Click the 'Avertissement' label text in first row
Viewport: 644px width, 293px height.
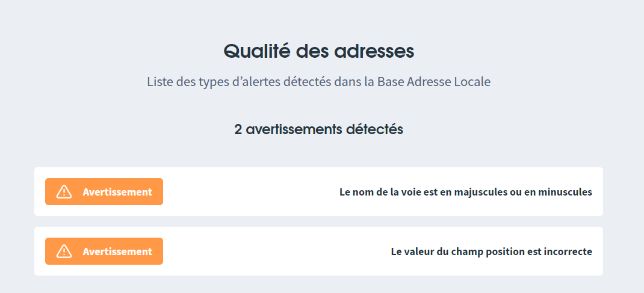117,192
